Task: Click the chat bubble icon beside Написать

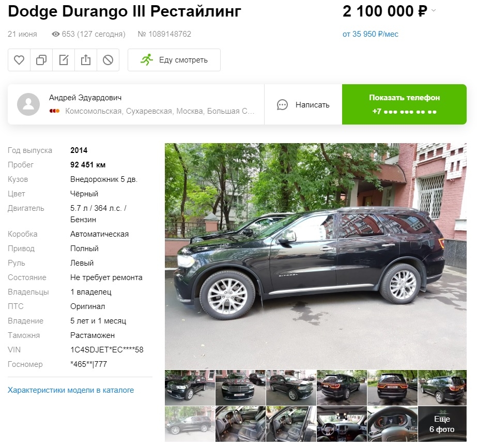Action: click(x=282, y=104)
